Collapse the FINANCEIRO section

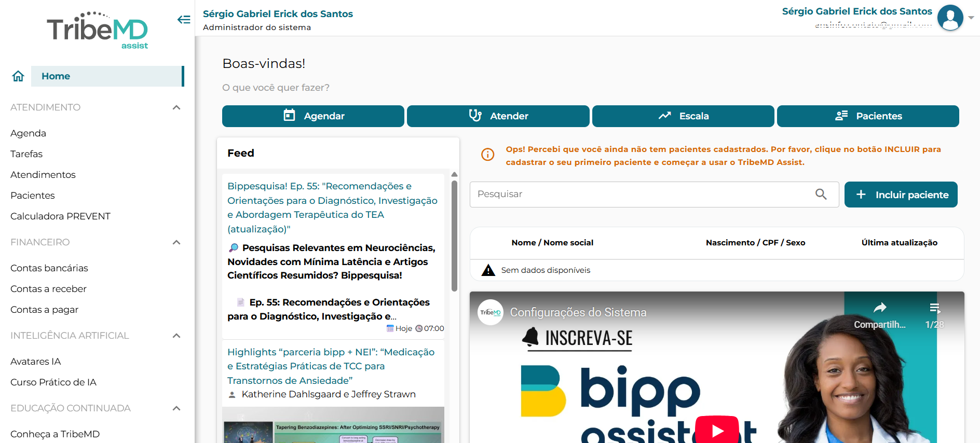coord(176,242)
